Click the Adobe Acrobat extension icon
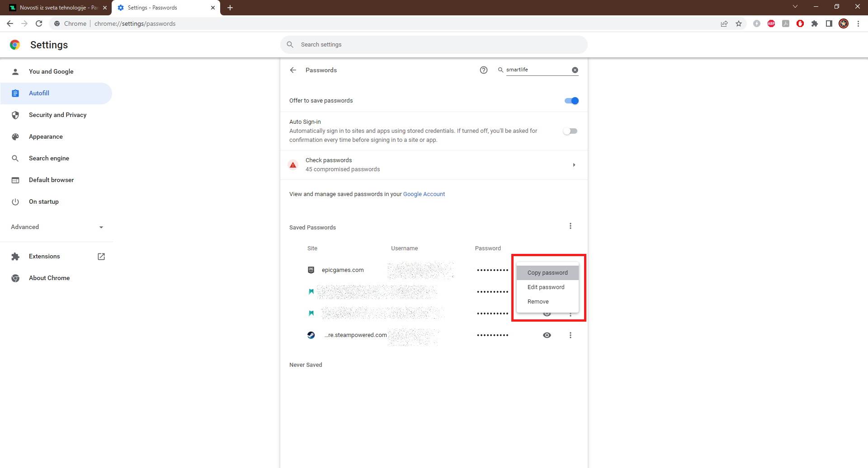This screenshot has height=468, width=868. point(786,23)
